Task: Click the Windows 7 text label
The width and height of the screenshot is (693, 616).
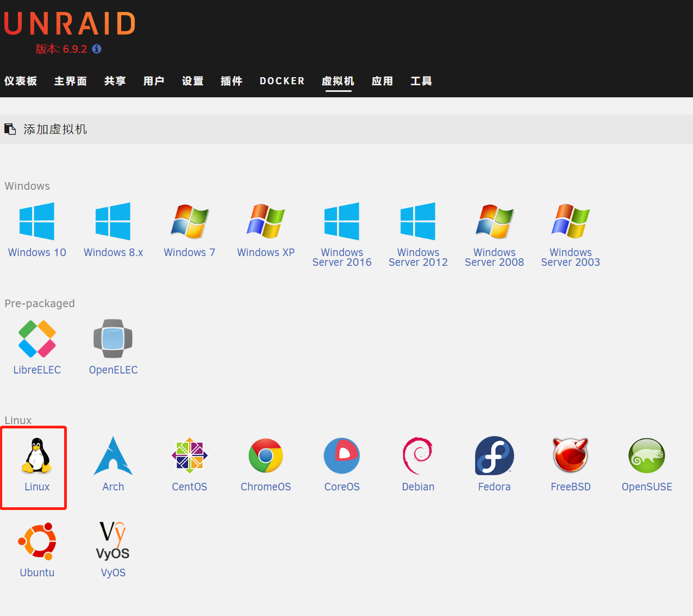Action: (190, 252)
